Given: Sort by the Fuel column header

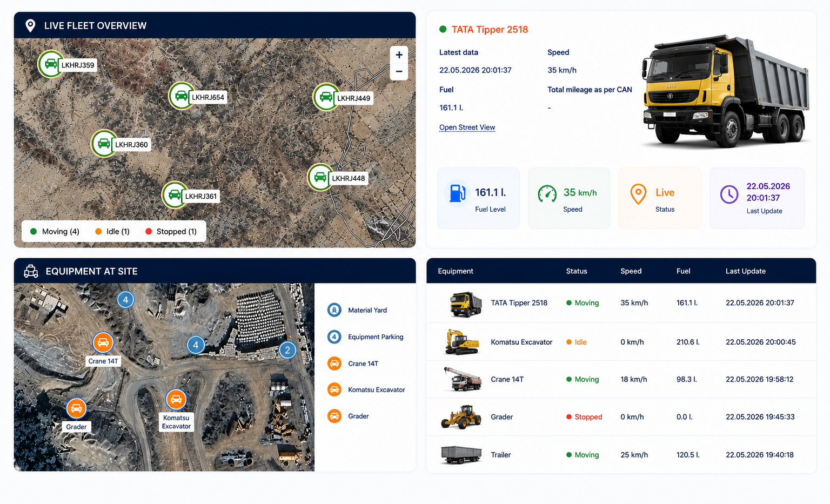Looking at the screenshot, I should pos(684,271).
